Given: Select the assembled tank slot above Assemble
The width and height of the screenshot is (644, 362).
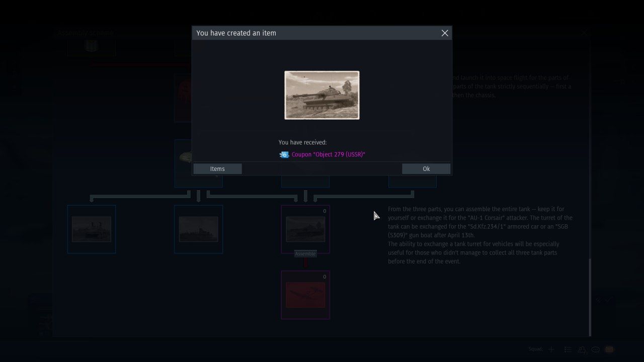Looking at the screenshot, I should [x=305, y=229].
